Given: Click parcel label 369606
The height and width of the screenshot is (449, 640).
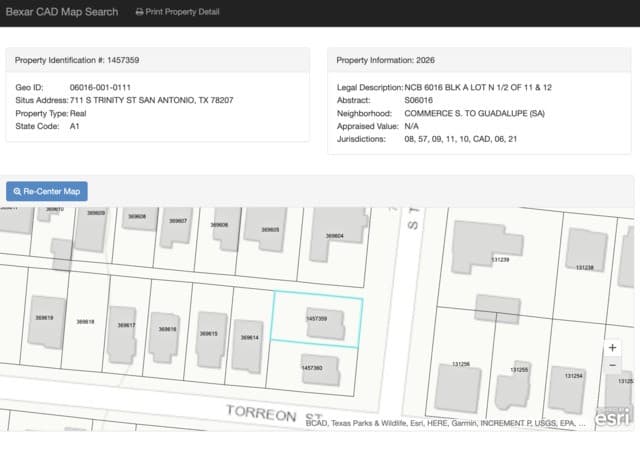Looking at the screenshot, I should (219, 225).
